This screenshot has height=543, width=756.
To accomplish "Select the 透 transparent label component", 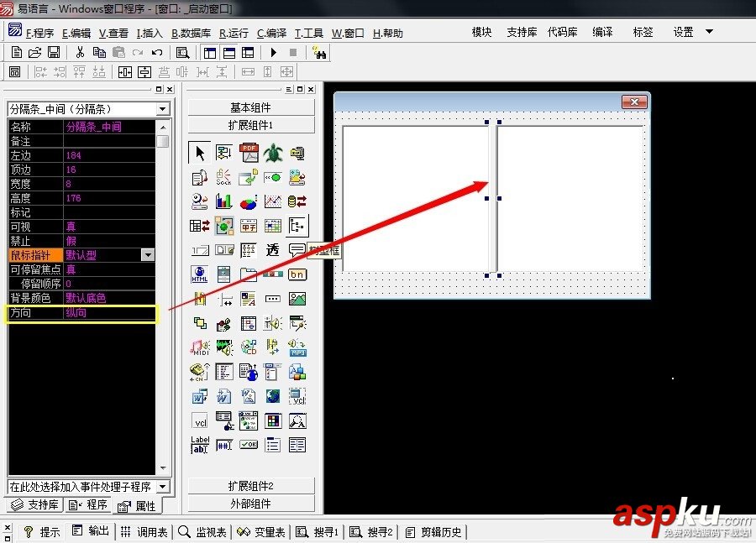I will (273, 250).
